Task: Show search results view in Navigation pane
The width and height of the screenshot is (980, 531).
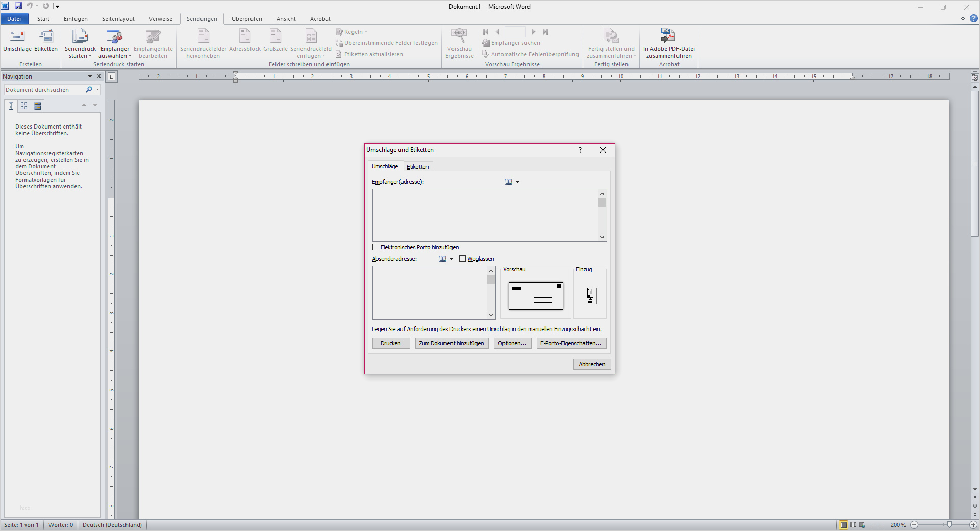Action: click(37, 106)
